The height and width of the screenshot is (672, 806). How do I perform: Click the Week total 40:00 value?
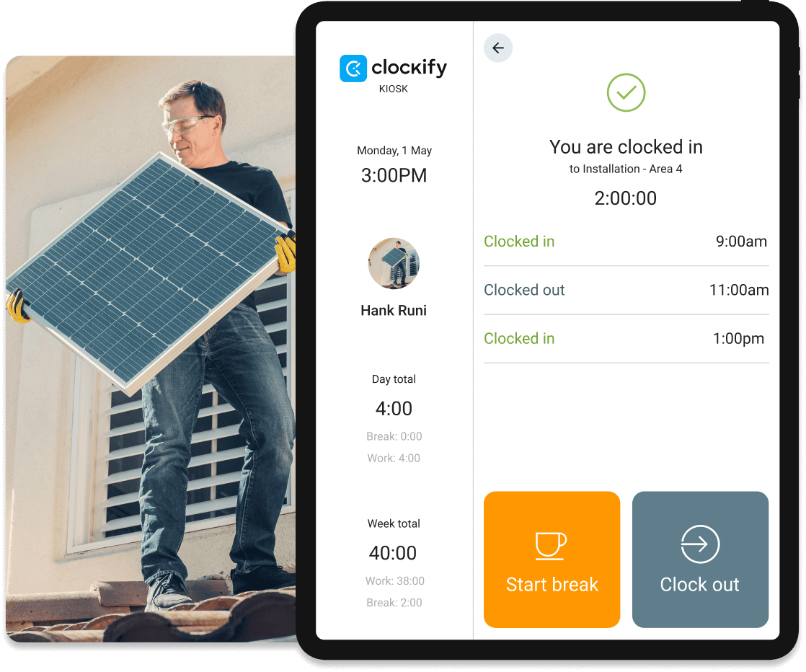(393, 553)
